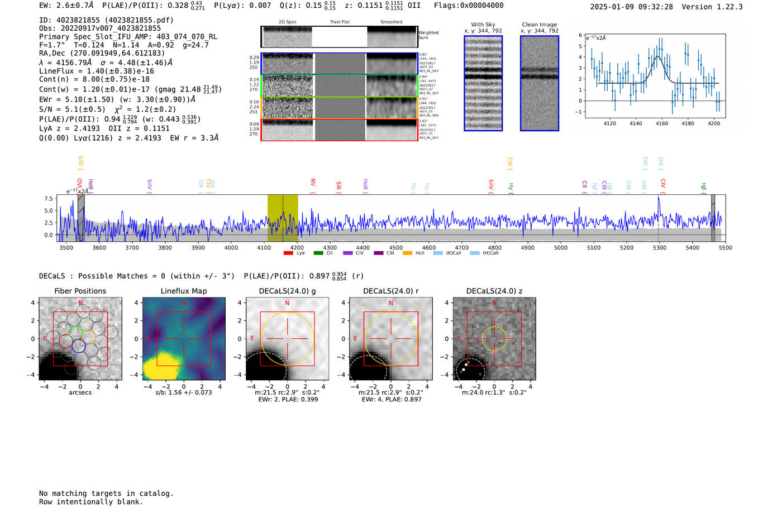Click the blue fiber circle in Fiber Positions
The width and height of the screenshot is (782, 532).
coord(79,346)
